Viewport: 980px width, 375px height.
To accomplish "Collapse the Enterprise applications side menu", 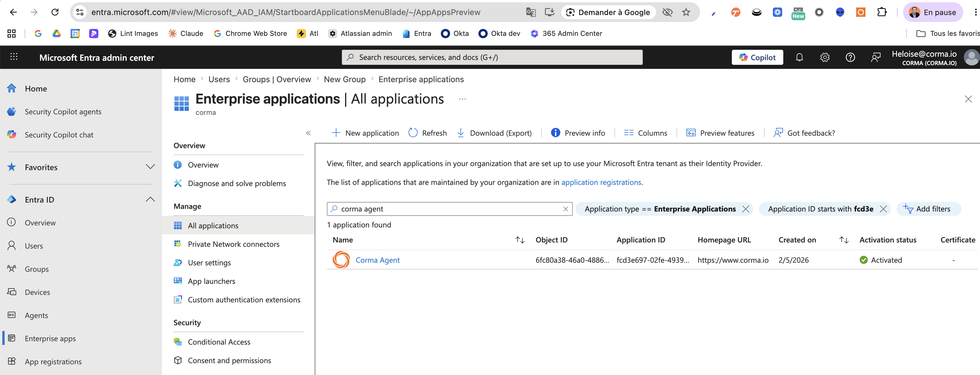I will pos(309,133).
